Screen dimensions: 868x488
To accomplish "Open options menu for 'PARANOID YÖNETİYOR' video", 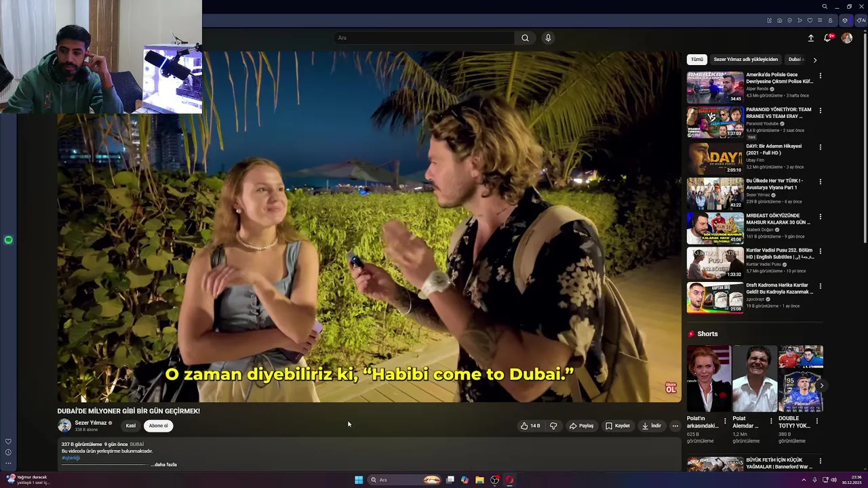I will [x=820, y=110].
